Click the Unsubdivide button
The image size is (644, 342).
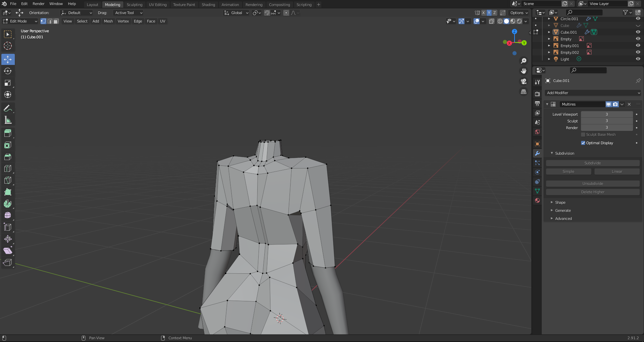593,184
